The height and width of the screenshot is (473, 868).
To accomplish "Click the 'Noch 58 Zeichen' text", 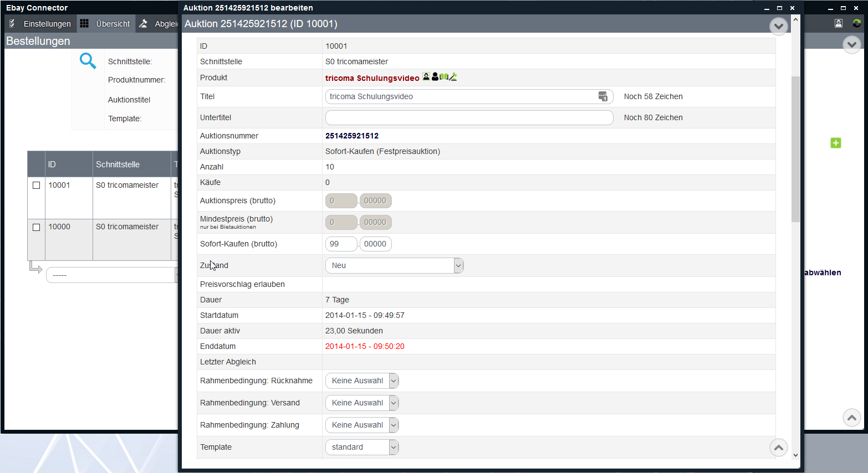I will pyautogui.click(x=653, y=96).
